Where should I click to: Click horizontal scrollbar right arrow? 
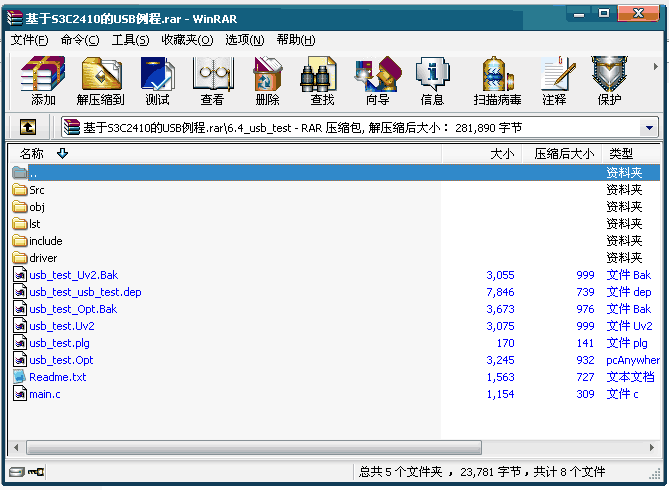[x=652, y=447]
